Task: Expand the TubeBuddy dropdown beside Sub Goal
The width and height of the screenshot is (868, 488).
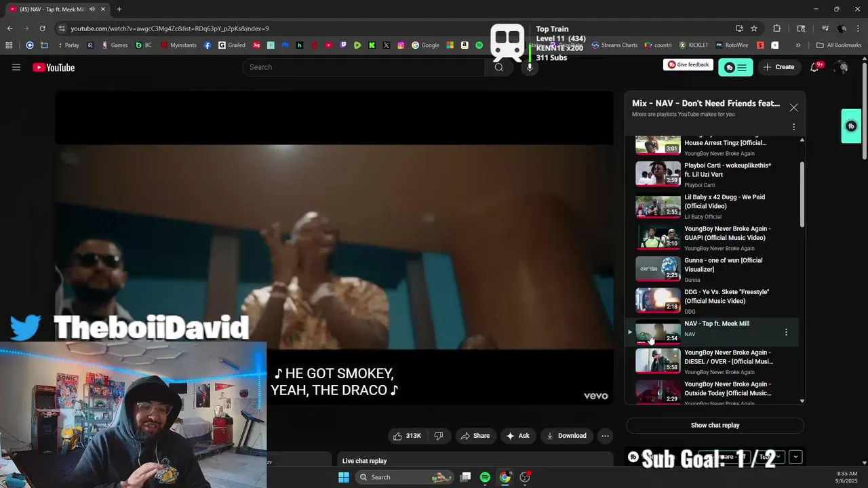Action: click(795, 457)
